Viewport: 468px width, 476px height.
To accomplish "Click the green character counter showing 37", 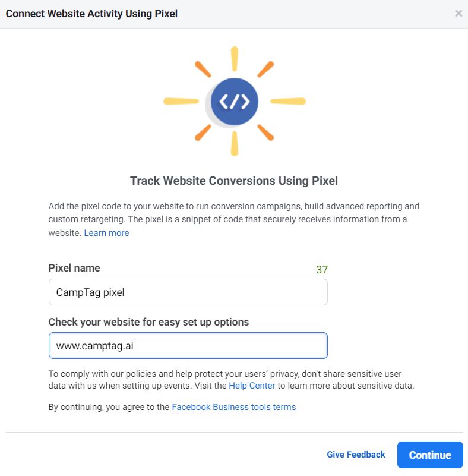I will click(x=322, y=270).
